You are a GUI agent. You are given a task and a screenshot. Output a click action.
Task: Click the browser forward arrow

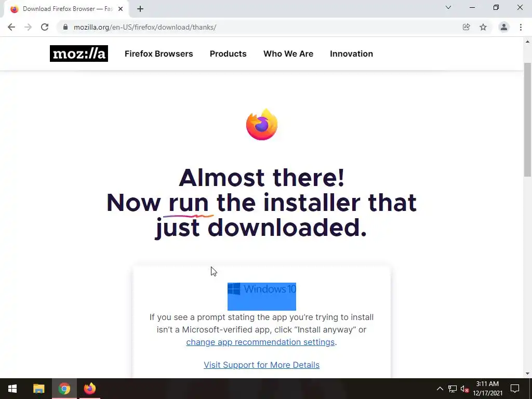[28, 27]
